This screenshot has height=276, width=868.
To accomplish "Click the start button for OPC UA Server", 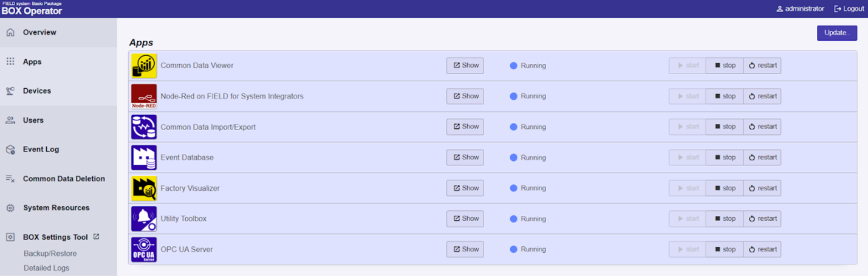I will (x=688, y=249).
